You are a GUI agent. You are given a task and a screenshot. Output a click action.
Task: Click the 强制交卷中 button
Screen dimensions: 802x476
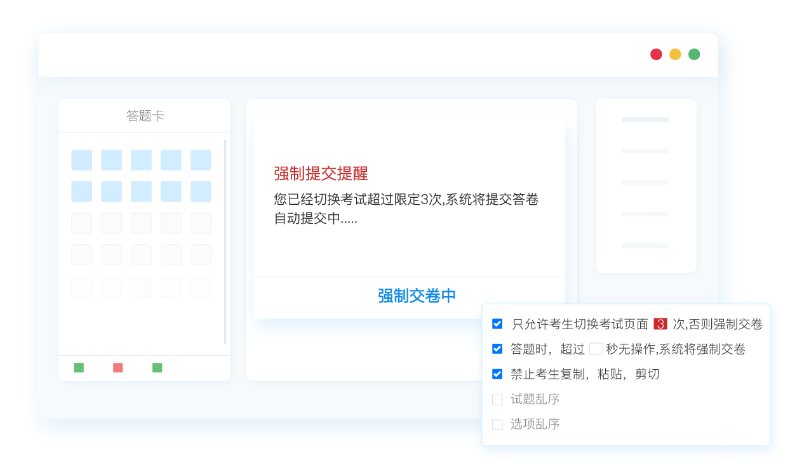point(416,296)
